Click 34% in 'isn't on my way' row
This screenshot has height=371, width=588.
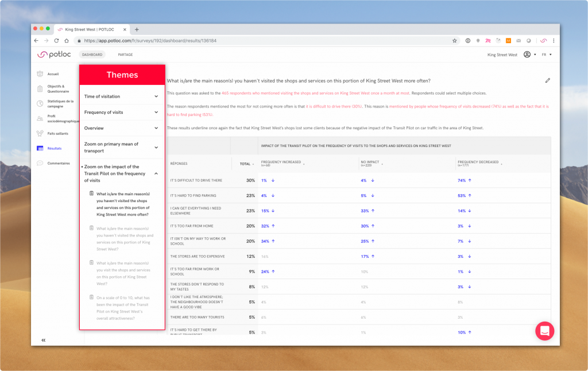coord(265,241)
